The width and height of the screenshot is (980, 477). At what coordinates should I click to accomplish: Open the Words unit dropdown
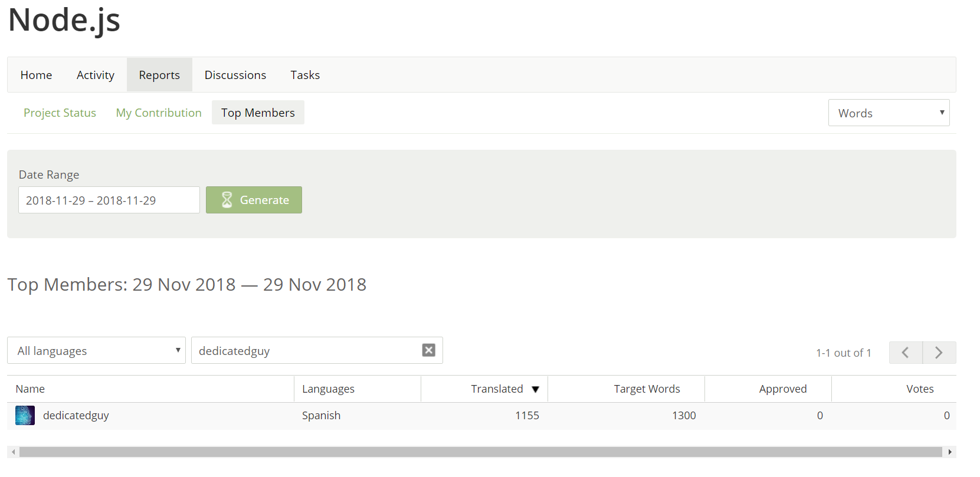click(889, 113)
